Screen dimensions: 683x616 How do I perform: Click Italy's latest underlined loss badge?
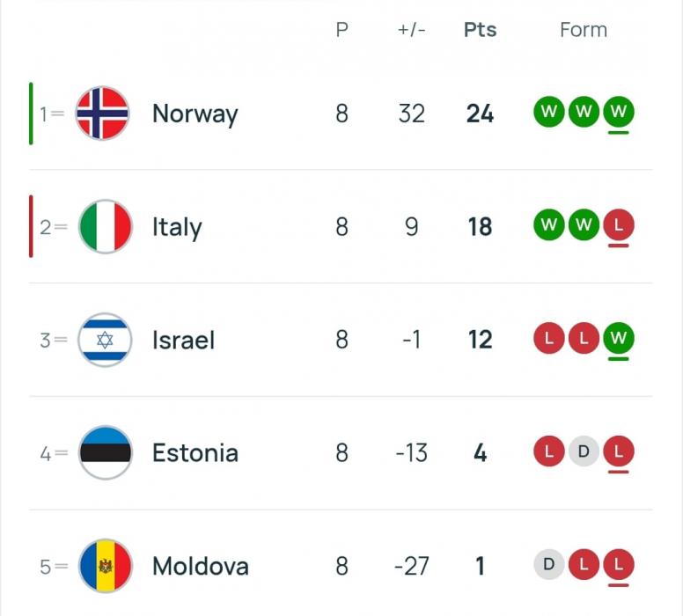[x=619, y=226]
